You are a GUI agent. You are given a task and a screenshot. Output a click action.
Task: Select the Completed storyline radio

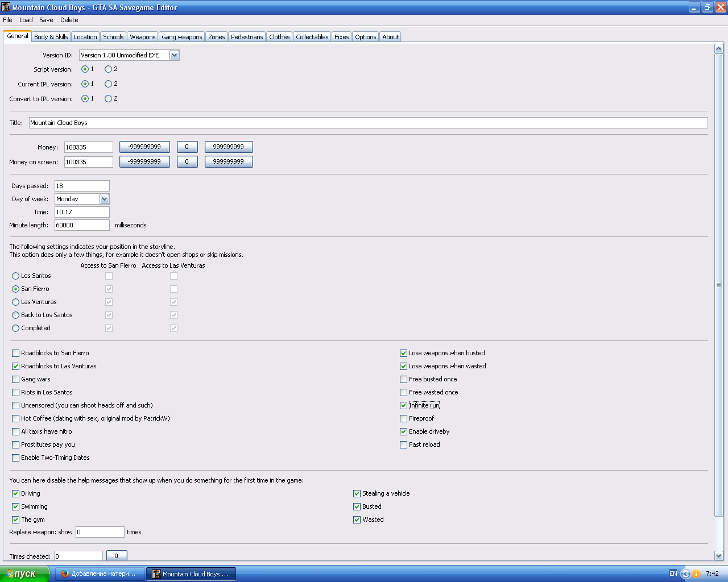(x=16, y=329)
